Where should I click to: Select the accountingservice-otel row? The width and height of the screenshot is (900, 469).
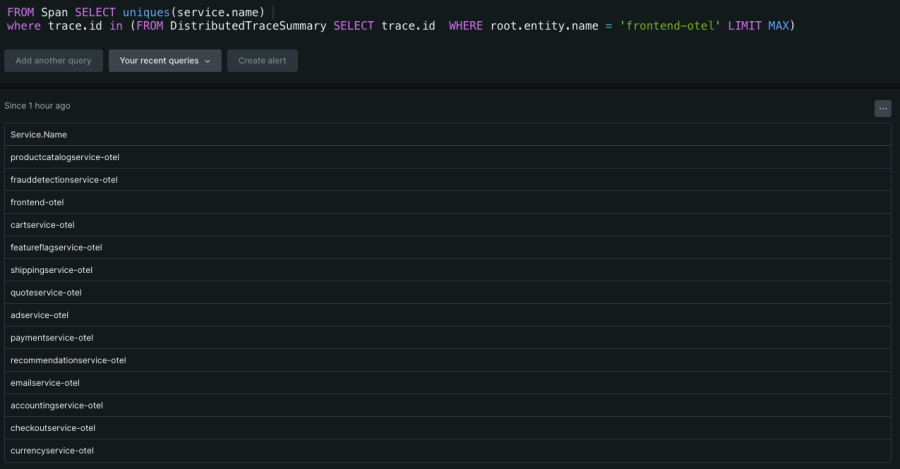(x=56, y=405)
